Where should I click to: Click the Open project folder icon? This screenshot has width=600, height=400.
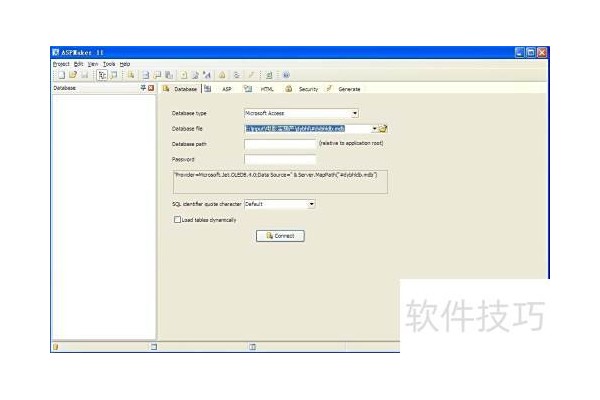click(73, 75)
